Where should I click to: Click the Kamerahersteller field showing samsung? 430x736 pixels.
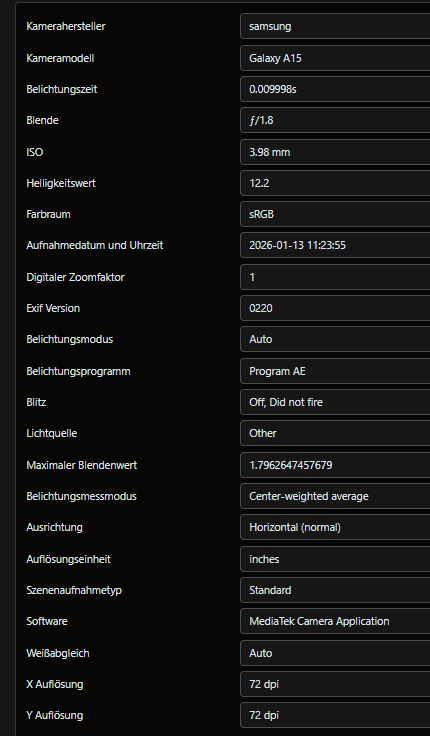pyautogui.click(x=335, y=26)
